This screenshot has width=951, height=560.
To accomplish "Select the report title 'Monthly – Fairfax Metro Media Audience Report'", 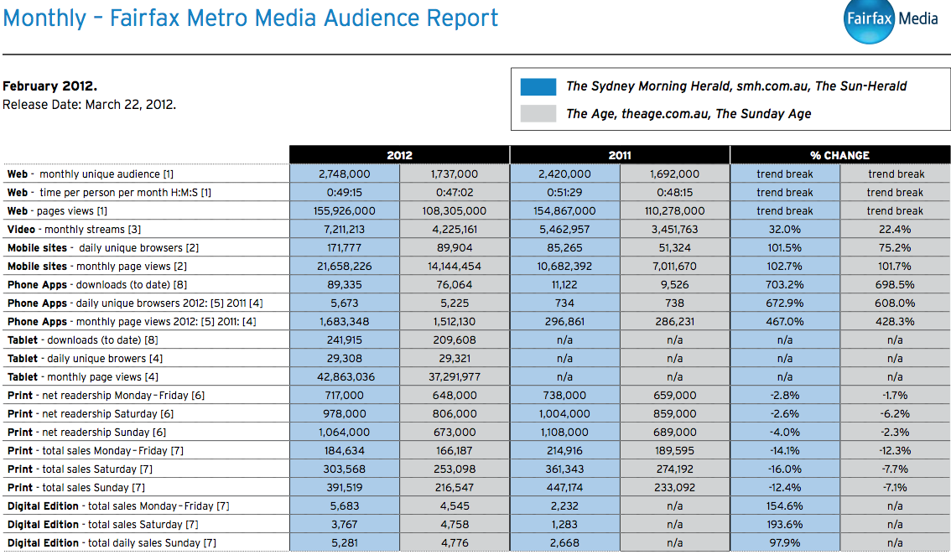I will pos(251,18).
